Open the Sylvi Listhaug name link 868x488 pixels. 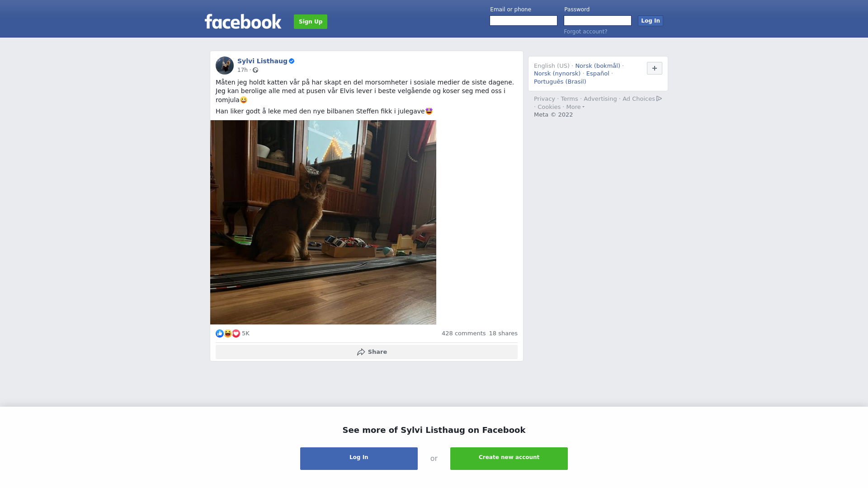[262, 61]
